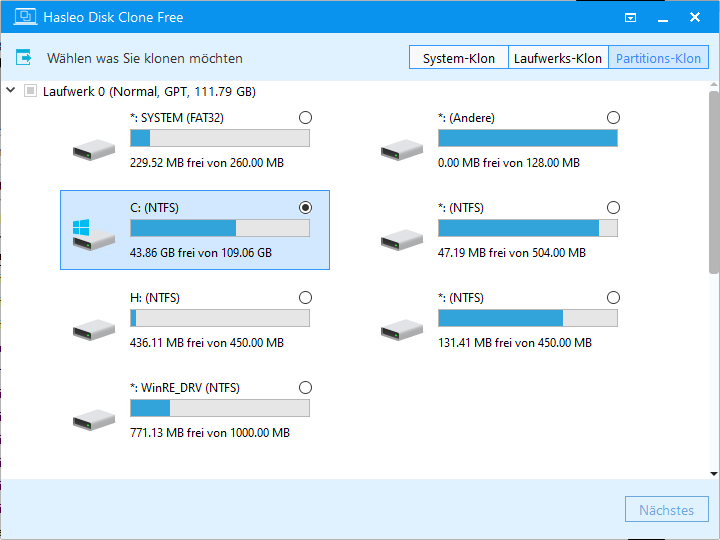Click the SYSTEM (FAT32) partition drive icon
The height and width of the screenshot is (540, 720).
pyautogui.click(x=93, y=150)
